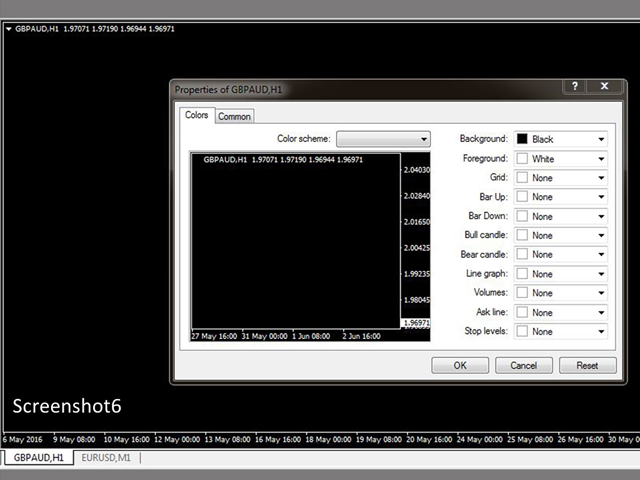Switch to the Common tab
Viewport: 640px width, 480px height.
(x=235, y=117)
